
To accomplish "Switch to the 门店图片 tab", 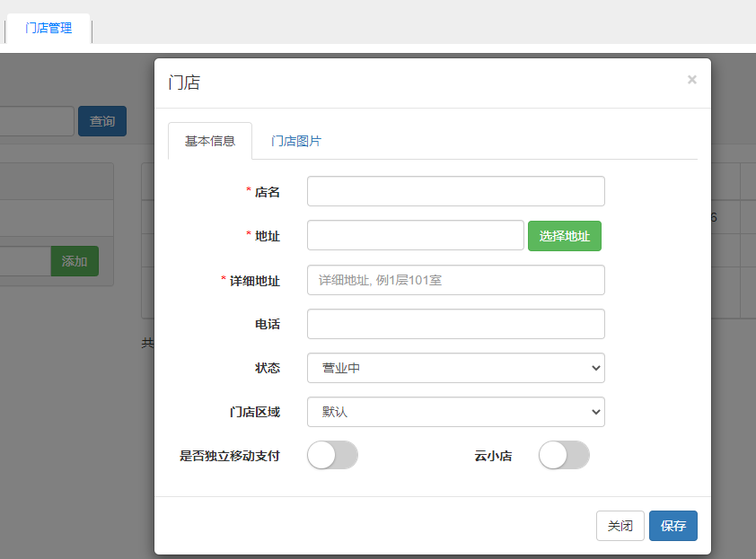I will pos(296,141).
